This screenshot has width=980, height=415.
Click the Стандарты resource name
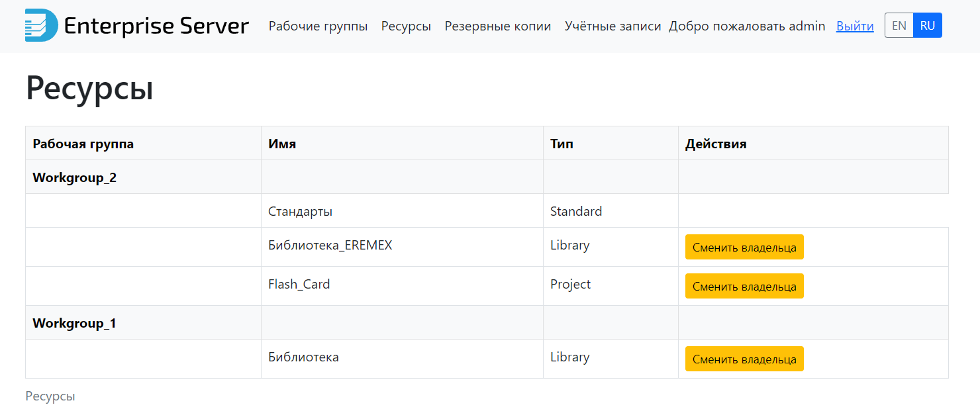300,211
